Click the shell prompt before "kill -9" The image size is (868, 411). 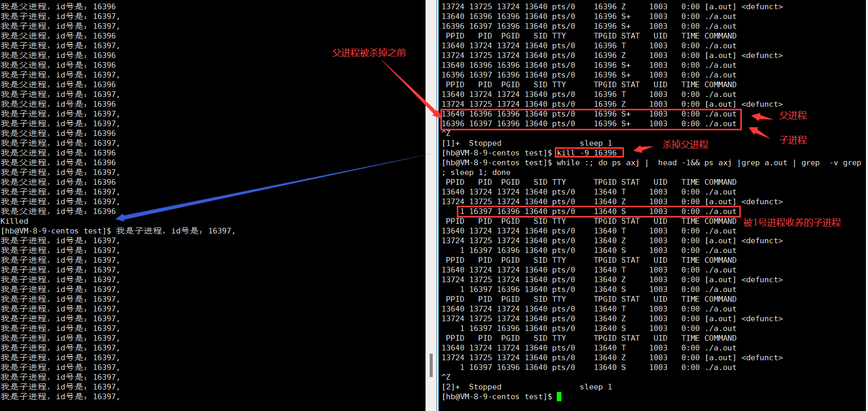click(497, 153)
